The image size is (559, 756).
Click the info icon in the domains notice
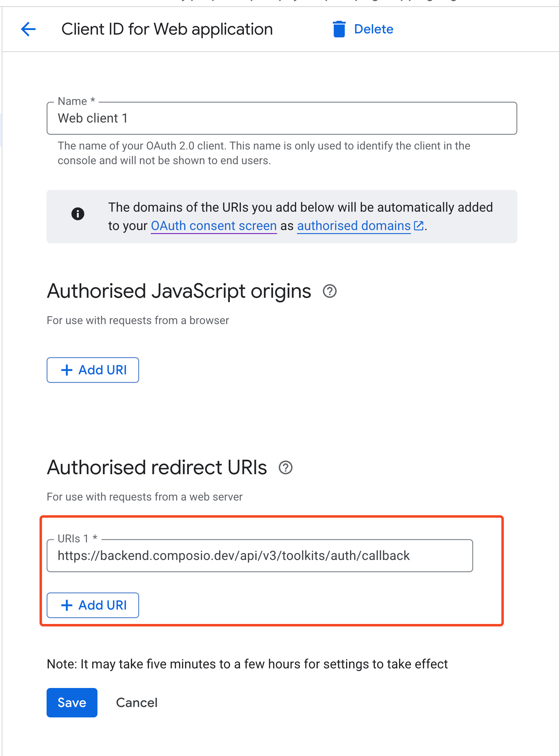pyautogui.click(x=78, y=214)
